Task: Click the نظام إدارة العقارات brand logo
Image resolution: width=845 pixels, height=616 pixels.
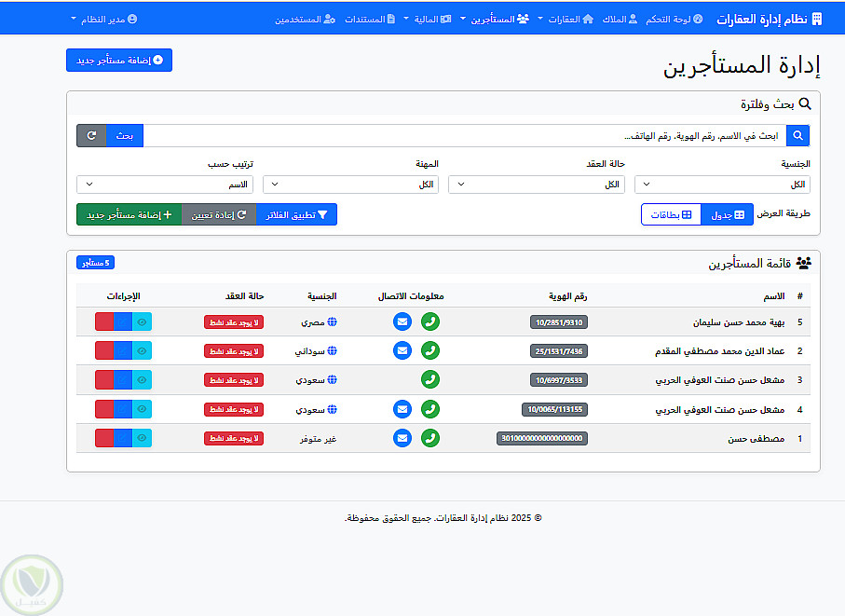Action: point(769,20)
